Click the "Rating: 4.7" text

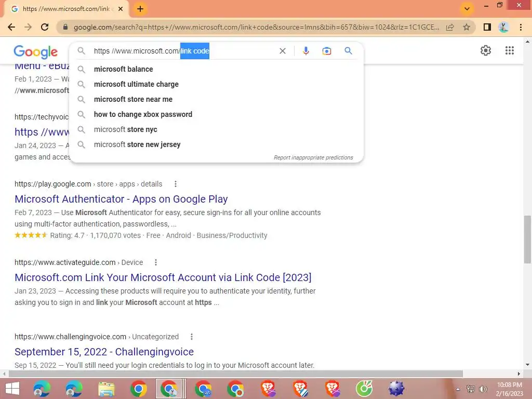pos(67,235)
